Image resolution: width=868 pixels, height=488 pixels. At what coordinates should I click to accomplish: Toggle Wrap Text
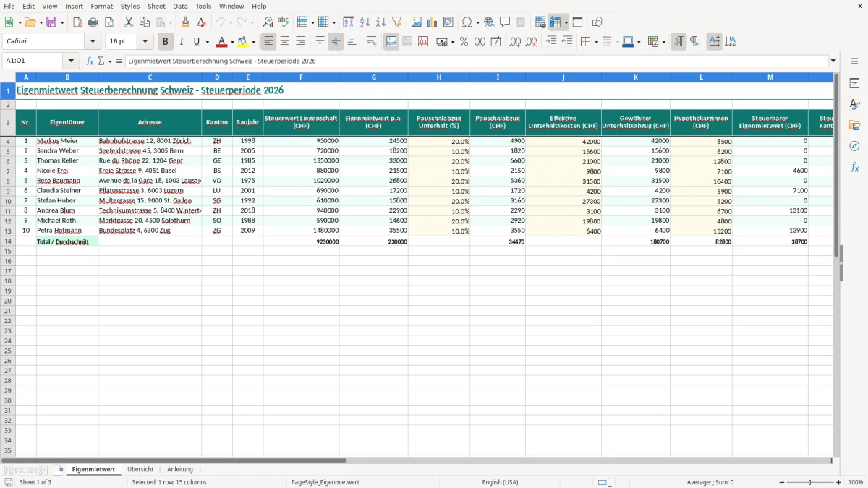coord(372,42)
